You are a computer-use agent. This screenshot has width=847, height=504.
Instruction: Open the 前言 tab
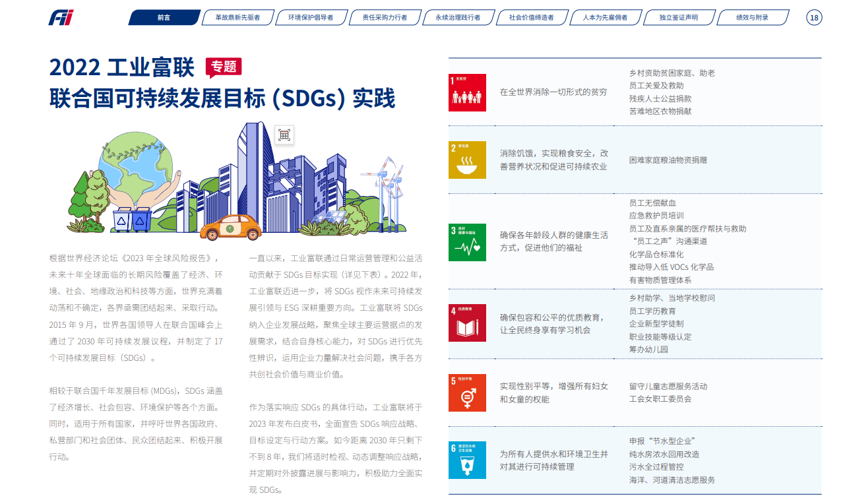tap(164, 18)
